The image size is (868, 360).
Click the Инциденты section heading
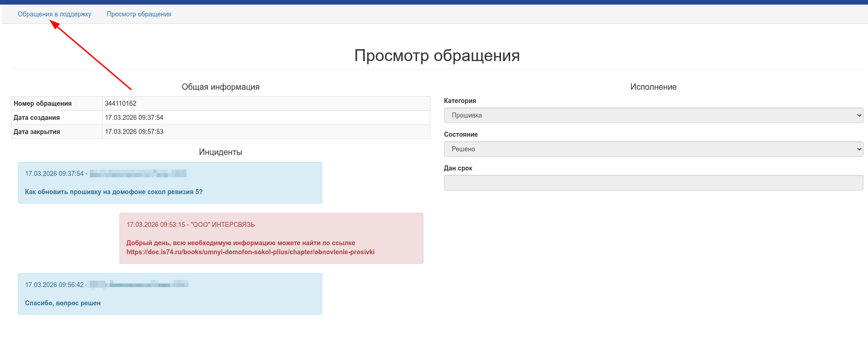[220, 152]
